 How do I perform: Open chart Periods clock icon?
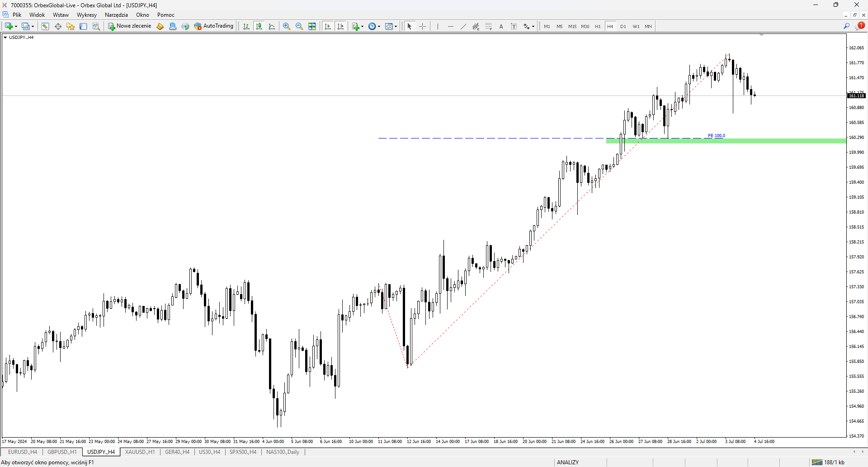372,26
